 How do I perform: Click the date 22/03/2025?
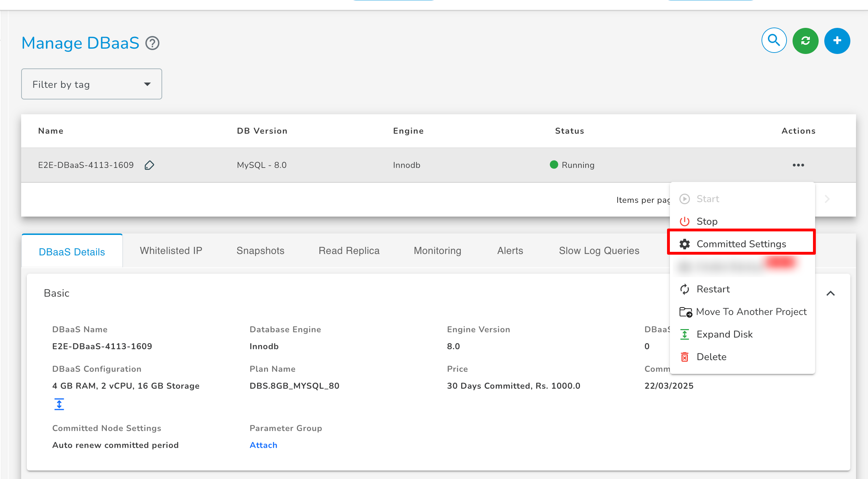point(669,386)
